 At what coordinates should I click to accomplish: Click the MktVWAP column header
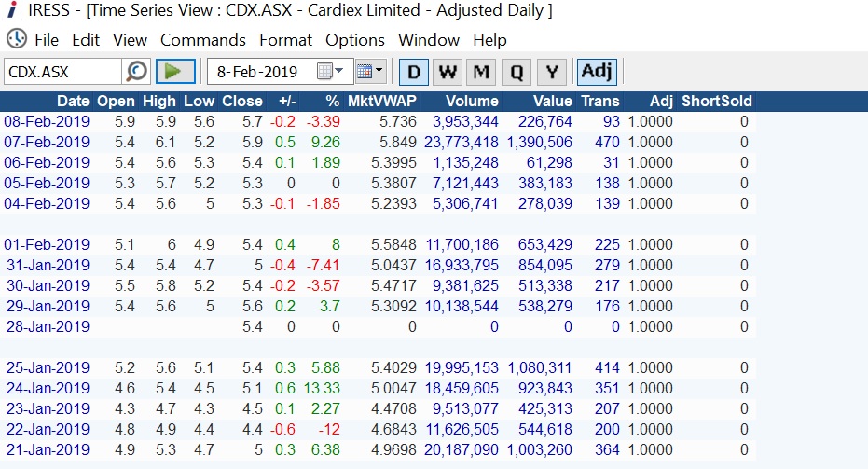382,101
